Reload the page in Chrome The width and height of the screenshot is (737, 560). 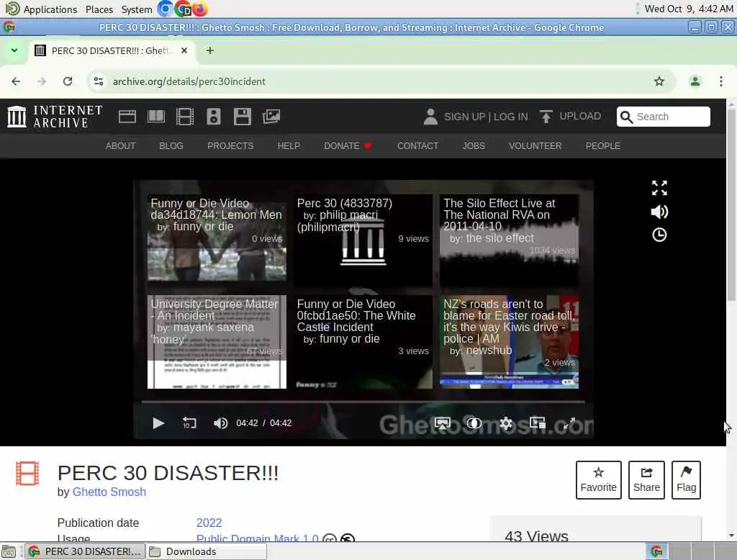pos(68,81)
